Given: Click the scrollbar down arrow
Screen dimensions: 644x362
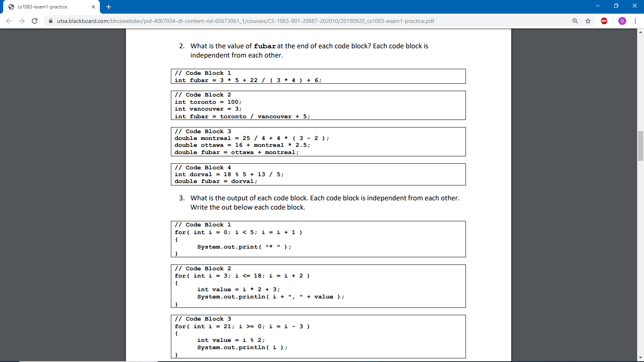Looking at the screenshot, I should click(640, 356).
